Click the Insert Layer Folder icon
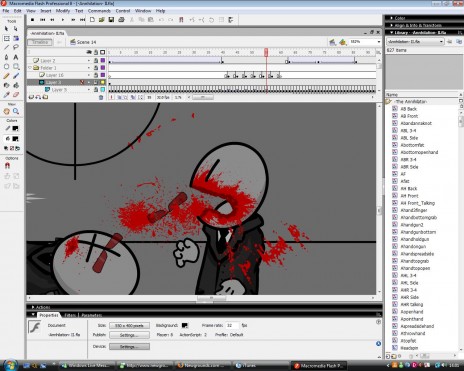The height and width of the screenshot is (371, 464). pyautogui.click(x=45, y=97)
